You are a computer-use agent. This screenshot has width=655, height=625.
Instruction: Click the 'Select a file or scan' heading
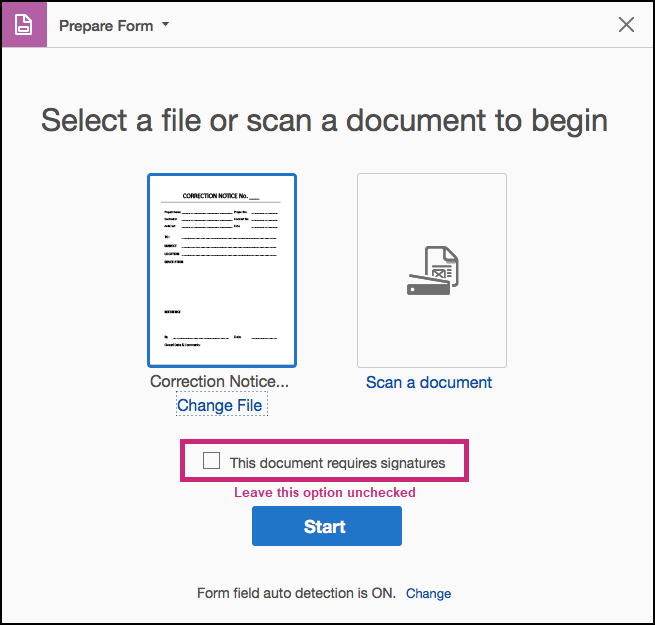(x=324, y=121)
